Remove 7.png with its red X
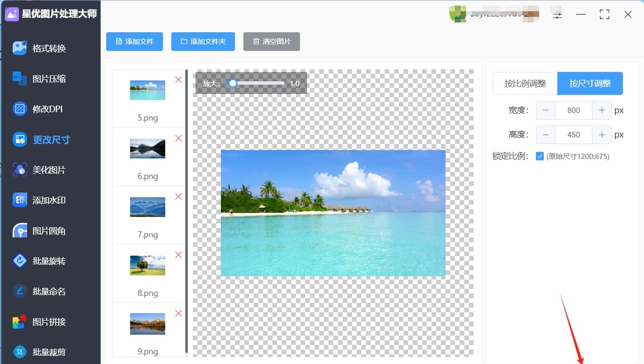This screenshot has width=644, height=364. pos(178,197)
